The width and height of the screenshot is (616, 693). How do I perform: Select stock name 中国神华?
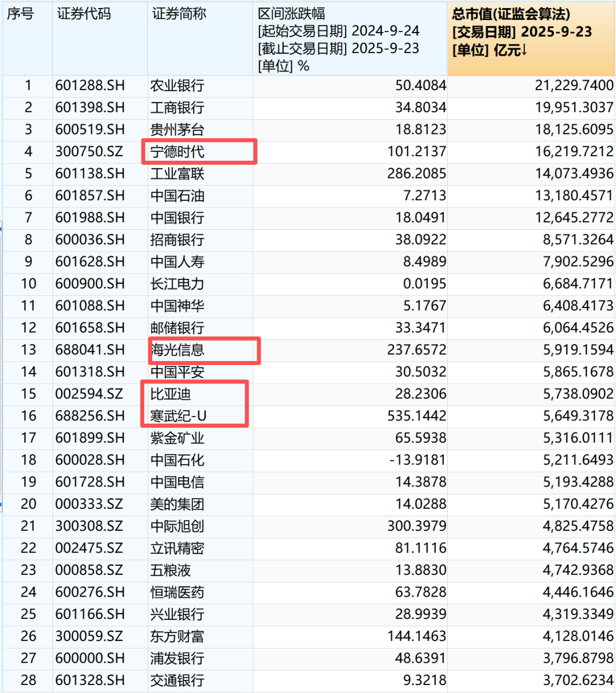[177, 306]
